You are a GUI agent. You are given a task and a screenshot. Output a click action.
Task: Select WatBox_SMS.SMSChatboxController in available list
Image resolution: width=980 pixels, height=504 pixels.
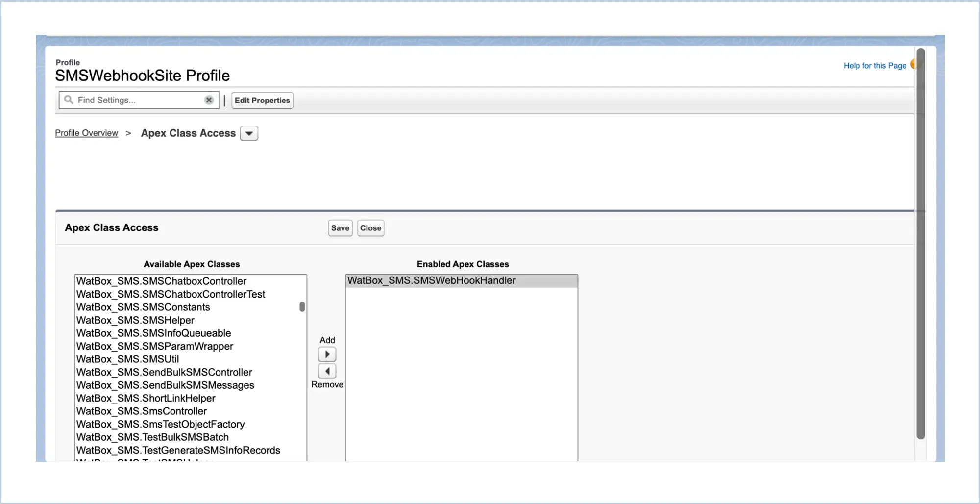161,281
